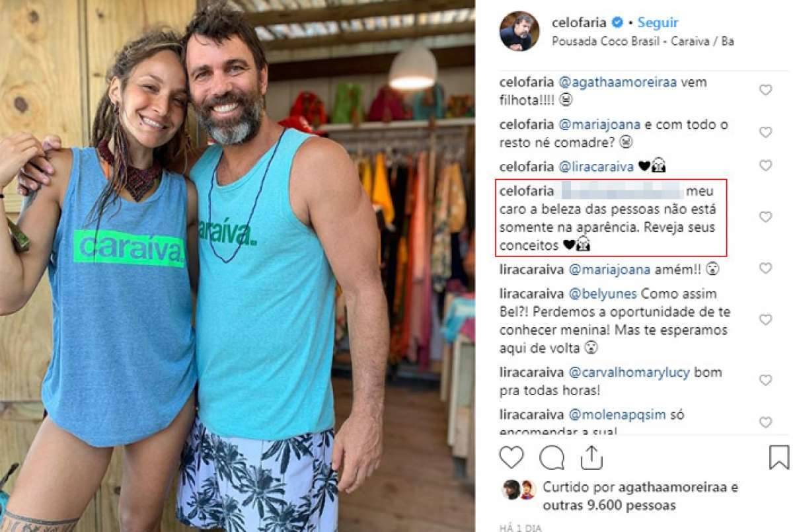
Task: Save post with the bookmark icon
Action: [779, 457]
